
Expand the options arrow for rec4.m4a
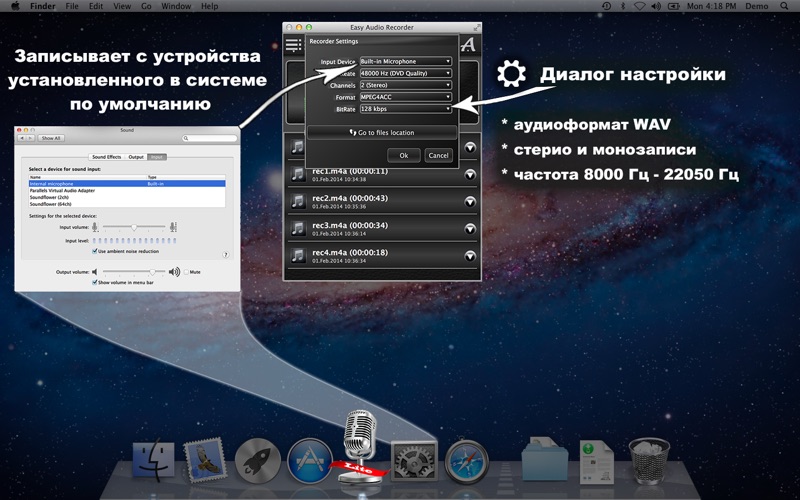click(x=470, y=256)
